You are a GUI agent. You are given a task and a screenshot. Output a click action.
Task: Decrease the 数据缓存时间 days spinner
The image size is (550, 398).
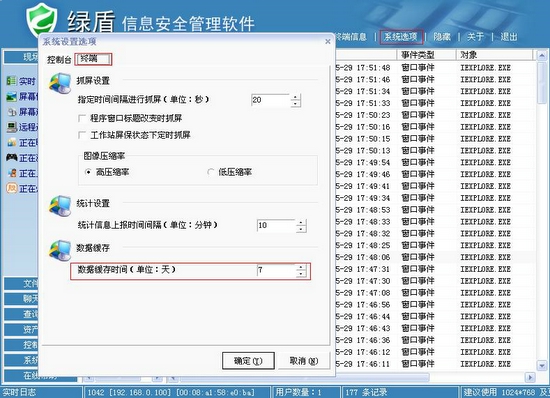(301, 274)
